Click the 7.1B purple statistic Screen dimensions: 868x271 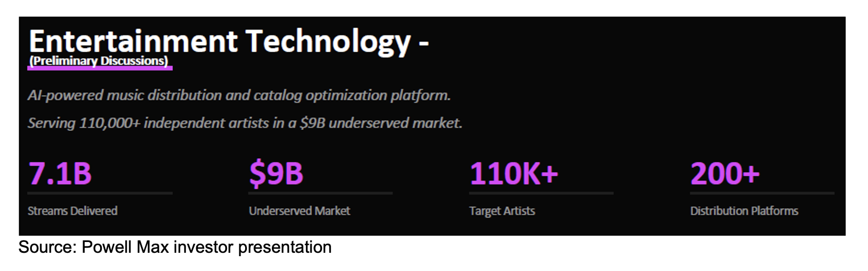60,173
